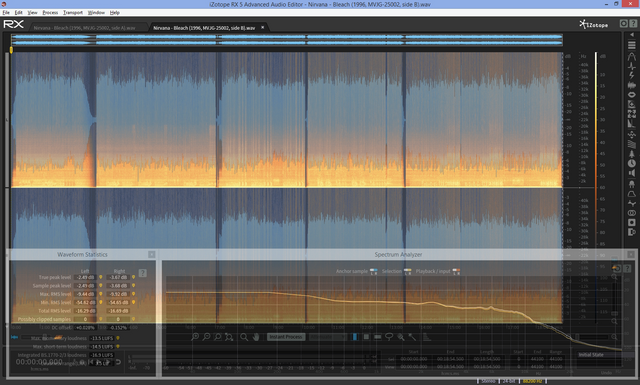Open the Channel Operations module icon
Viewport: 640px width, 385px height.
tap(631, 203)
